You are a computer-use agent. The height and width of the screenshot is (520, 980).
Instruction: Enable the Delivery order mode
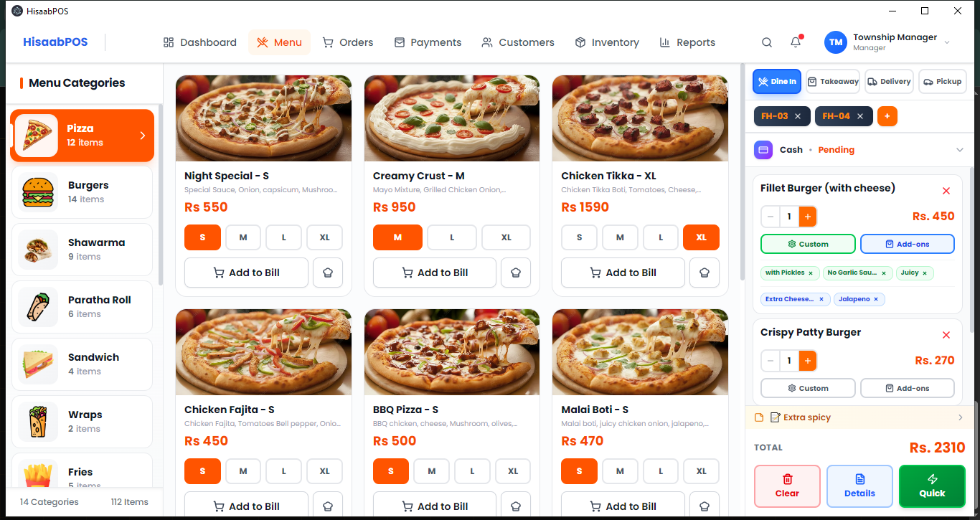click(889, 81)
